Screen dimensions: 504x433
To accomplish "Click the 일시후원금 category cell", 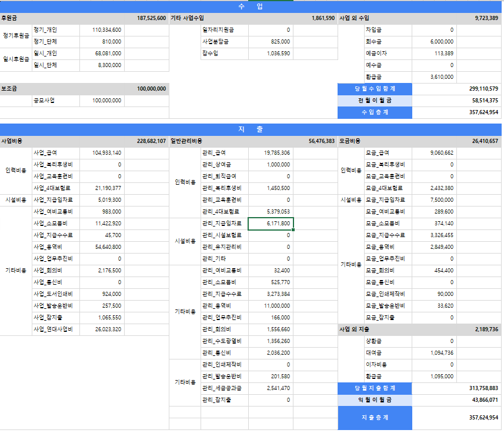I will click(x=16, y=59).
